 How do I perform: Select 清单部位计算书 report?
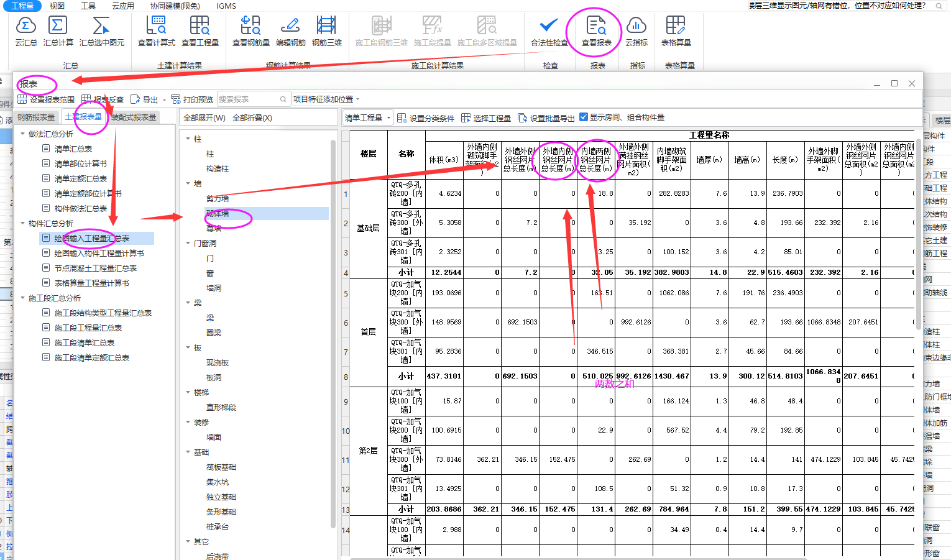point(81,163)
